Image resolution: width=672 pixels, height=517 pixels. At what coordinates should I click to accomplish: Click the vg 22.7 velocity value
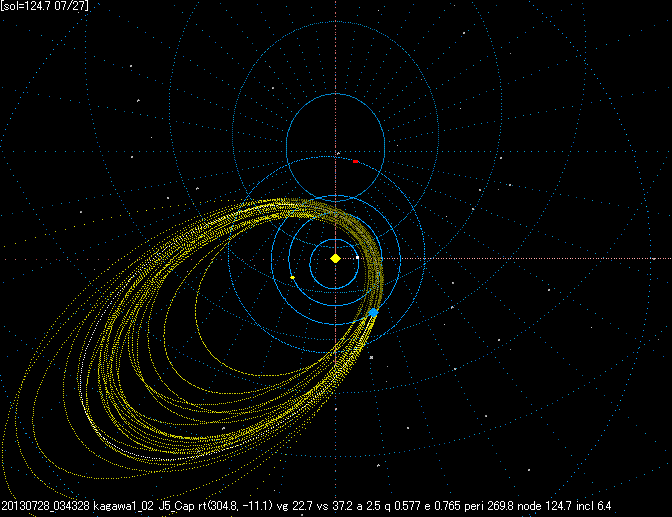tap(294, 506)
